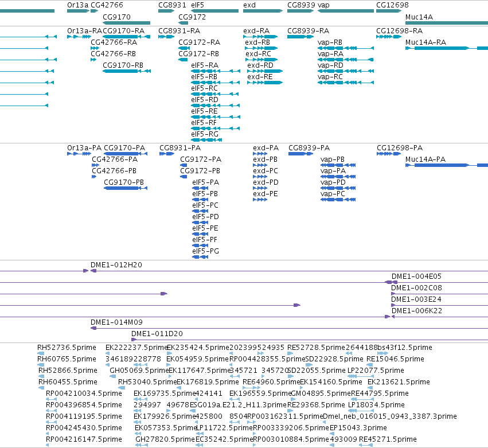Click transcript exd-RE
488x448 pixels.
coord(265,83)
